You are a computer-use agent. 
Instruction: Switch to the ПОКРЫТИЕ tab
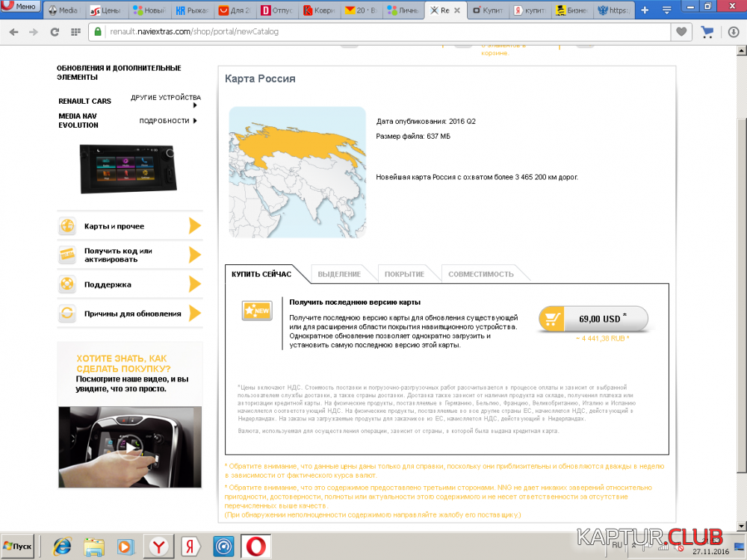point(404,274)
